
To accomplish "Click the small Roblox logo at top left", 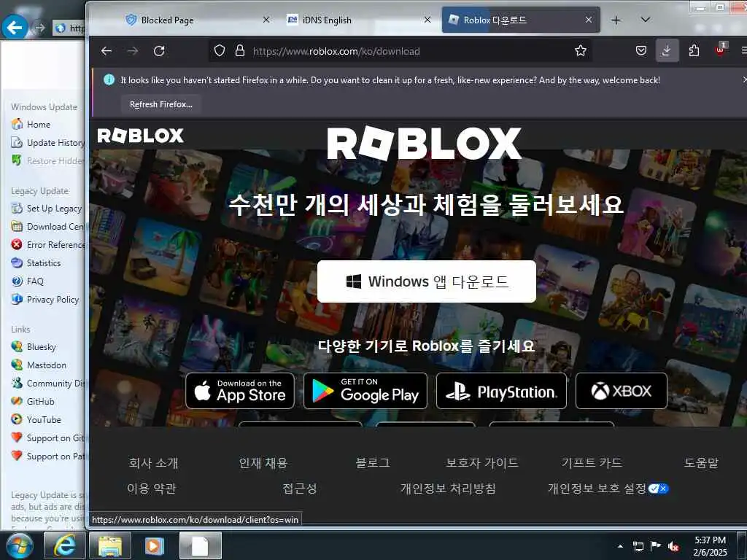I will [x=140, y=136].
